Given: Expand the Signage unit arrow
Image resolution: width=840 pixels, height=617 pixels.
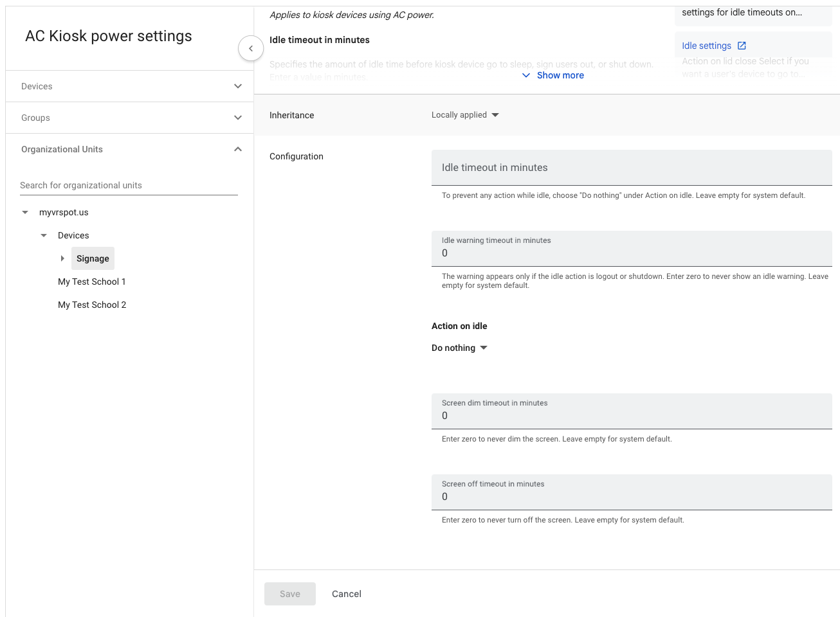Looking at the screenshot, I should click(x=62, y=258).
